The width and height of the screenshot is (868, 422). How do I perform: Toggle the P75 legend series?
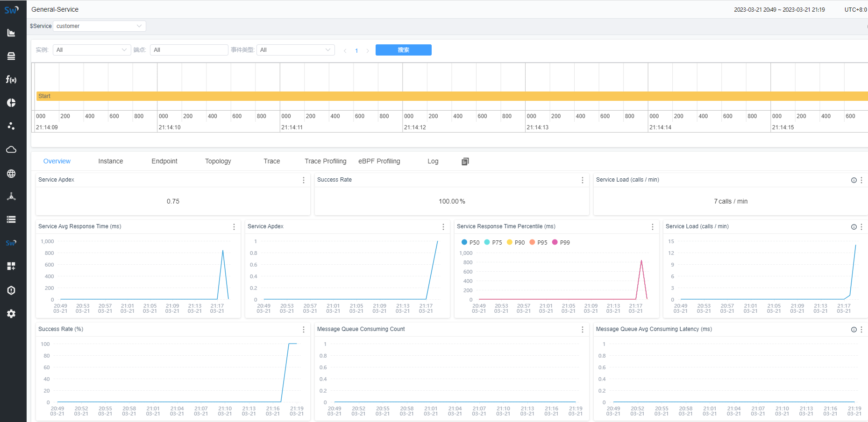coord(493,242)
